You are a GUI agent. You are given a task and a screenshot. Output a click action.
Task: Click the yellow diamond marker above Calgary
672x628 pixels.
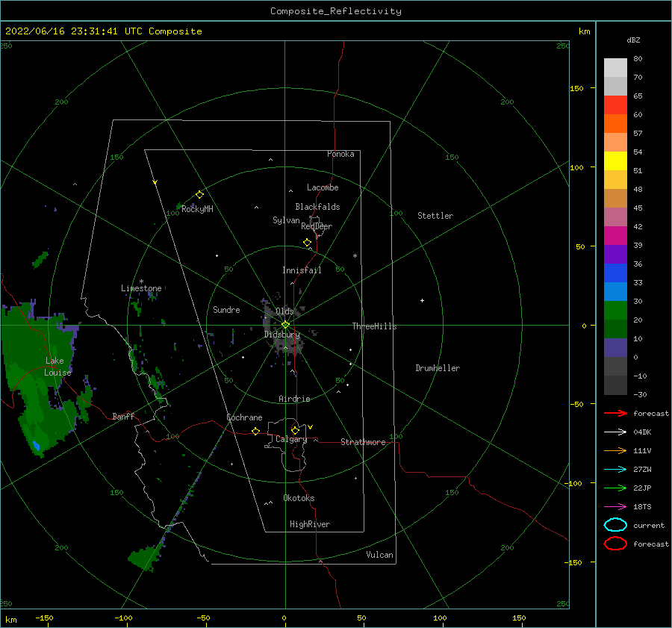295,430
